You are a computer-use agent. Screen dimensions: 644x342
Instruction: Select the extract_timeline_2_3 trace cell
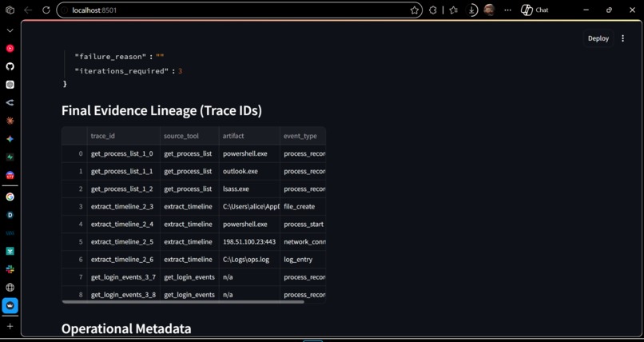[123, 206]
